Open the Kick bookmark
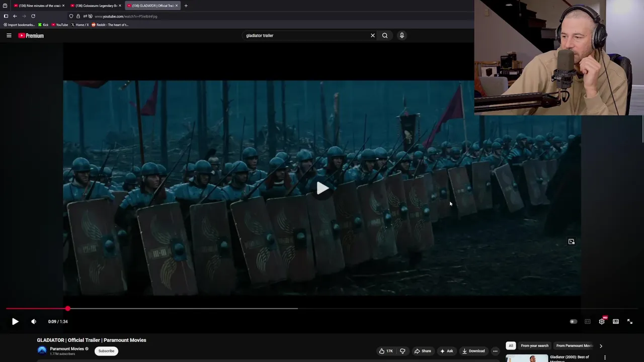The width and height of the screenshot is (644, 362). point(43,25)
